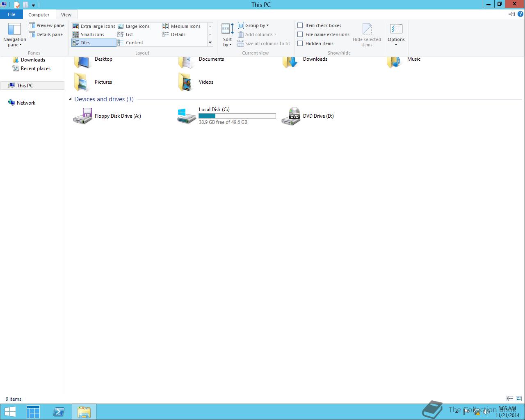Open the Navigation pane menu
525x420 pixels.
click(14, 35)
